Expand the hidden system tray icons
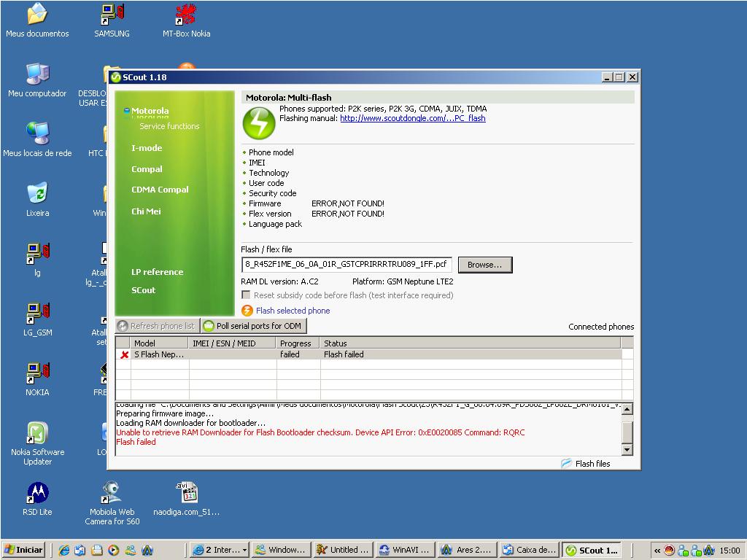 click(657, 551)
